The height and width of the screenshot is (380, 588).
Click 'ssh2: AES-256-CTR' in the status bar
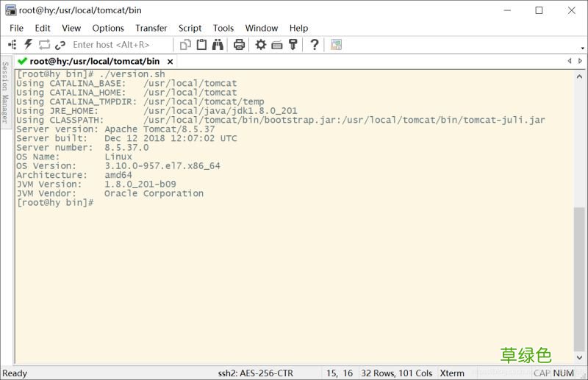[x=255, y=373]
